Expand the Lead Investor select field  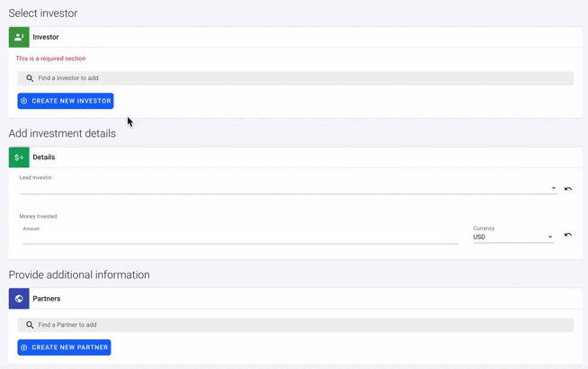point(289,188)
